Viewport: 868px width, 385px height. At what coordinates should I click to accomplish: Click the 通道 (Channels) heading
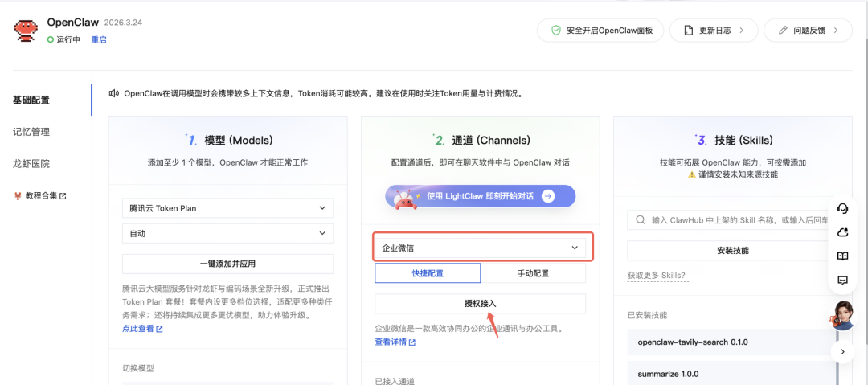click(491, 141)
